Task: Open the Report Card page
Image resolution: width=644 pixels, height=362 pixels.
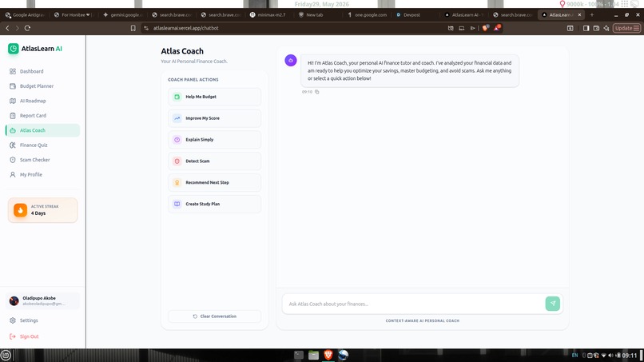Action: coord(42,115)
